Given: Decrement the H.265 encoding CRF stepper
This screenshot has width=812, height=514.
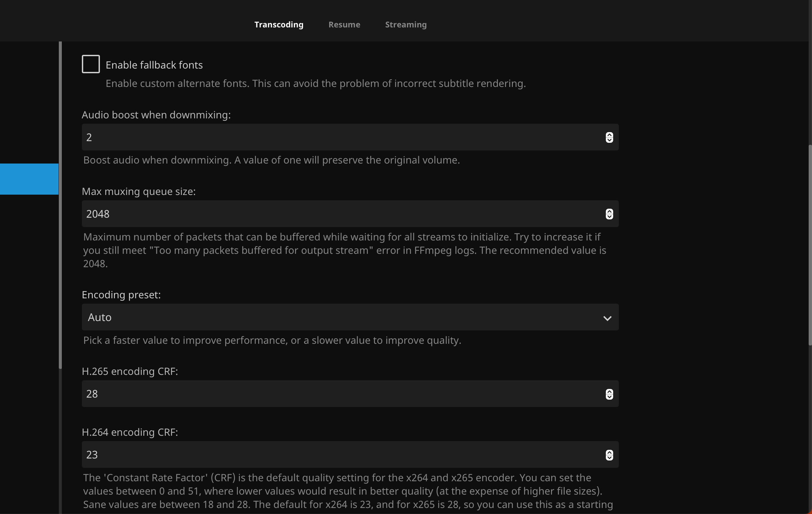Looking at the screenshot, I should [609, 397].
